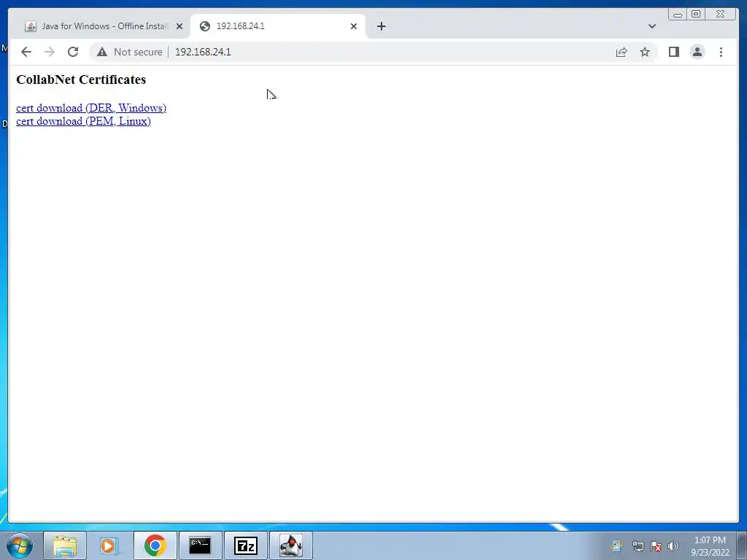Open the Action Center flag icon

coord(656,546)
